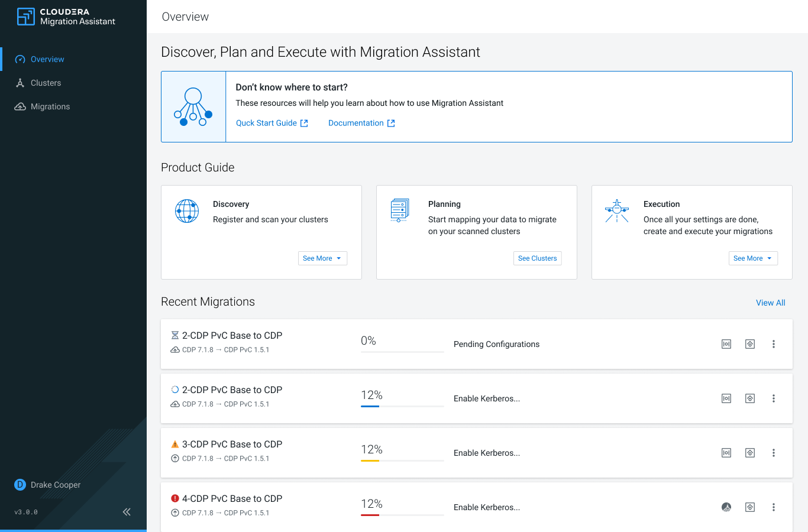Collapse the sidebar with double-chevron icon
The height and width of the screenshot is (532, 808).
tap(127, 512)
